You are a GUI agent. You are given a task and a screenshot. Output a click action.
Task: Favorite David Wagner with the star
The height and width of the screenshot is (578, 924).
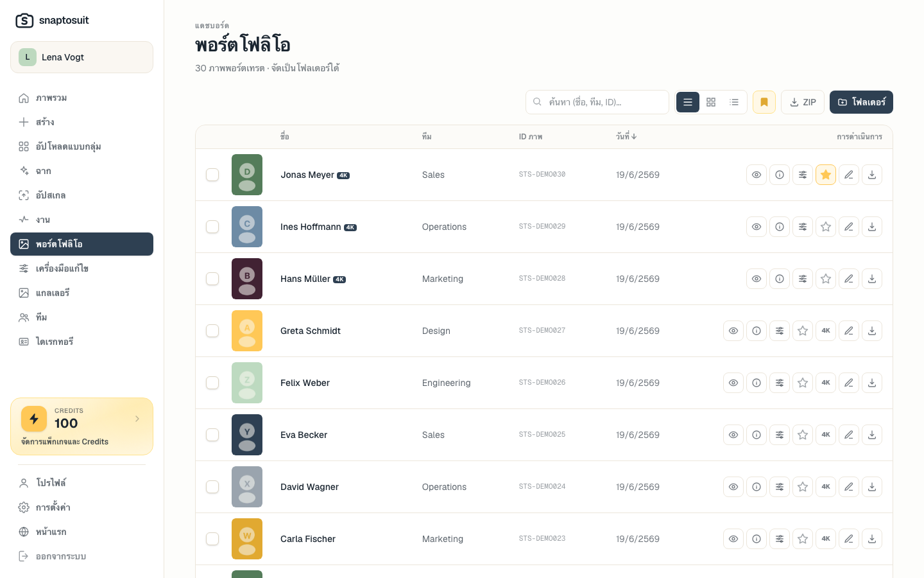point(803,487)
